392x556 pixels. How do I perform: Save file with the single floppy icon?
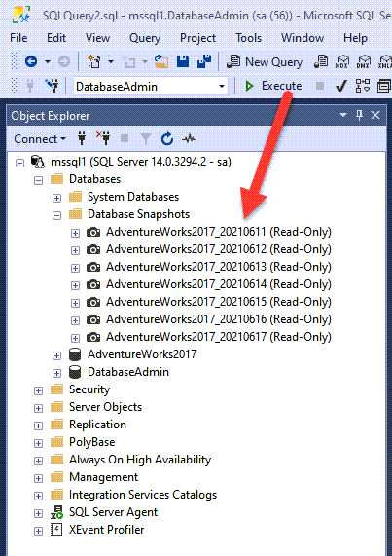pyautogui.click(x=183, y=62)
